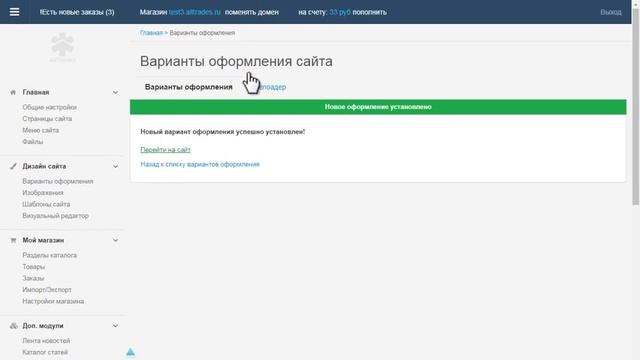Collapse the Главная section chevron
640x360 pixels.
116,93
